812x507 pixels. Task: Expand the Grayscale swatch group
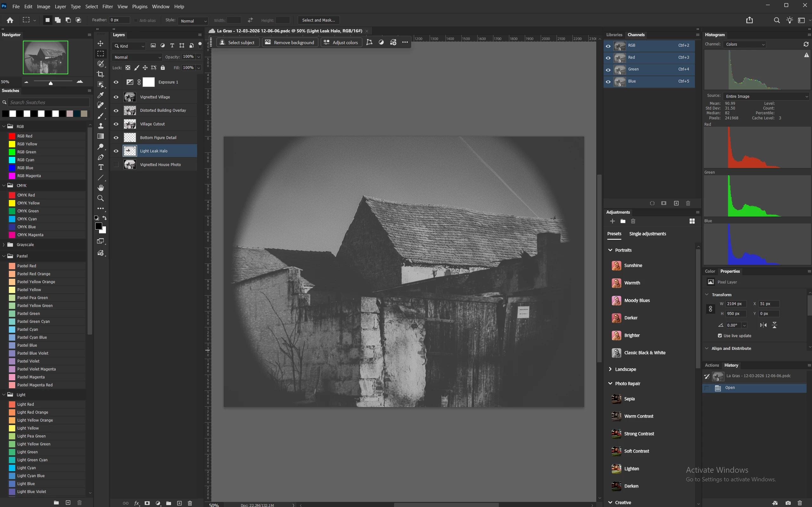[3, 245]
